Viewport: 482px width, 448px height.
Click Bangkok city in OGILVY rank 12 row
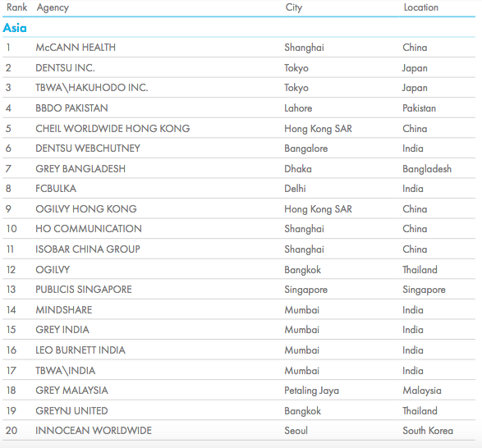pos(302,270)
